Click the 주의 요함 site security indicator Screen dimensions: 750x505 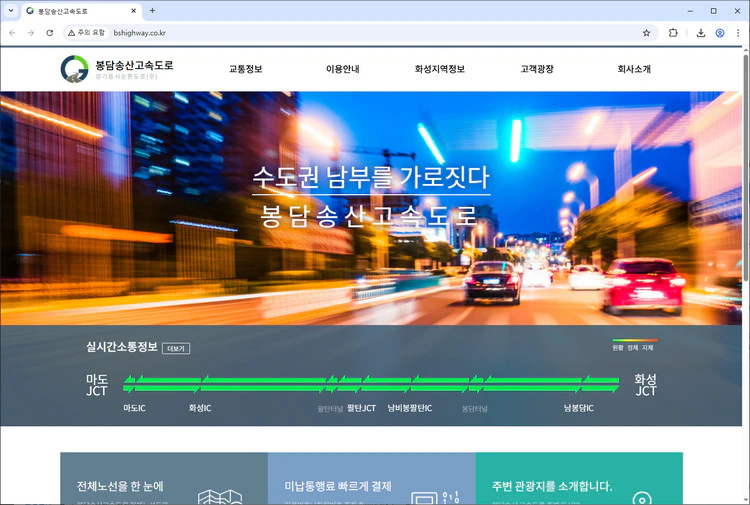[86, 33]
